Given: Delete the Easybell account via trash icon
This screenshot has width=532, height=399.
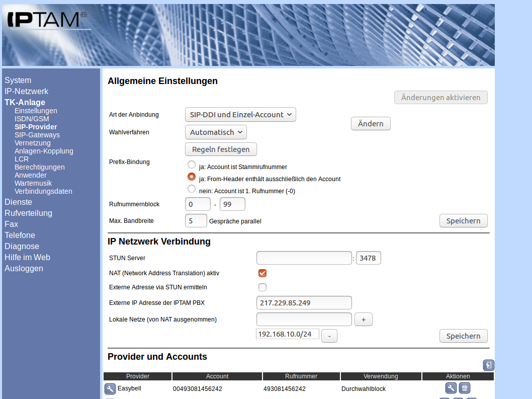Looking at the screenshot, I should tap(465, 388).
